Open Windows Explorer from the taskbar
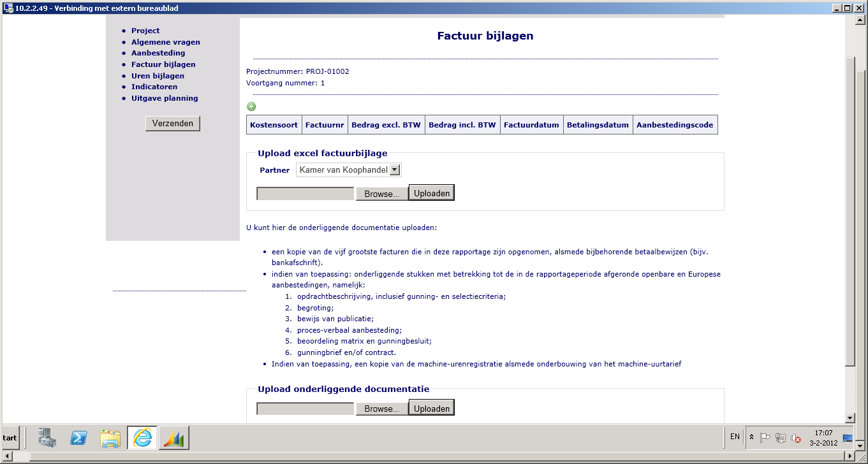This screenshot has height=464, width=868. pyautogui.click(x=110, y=437)
